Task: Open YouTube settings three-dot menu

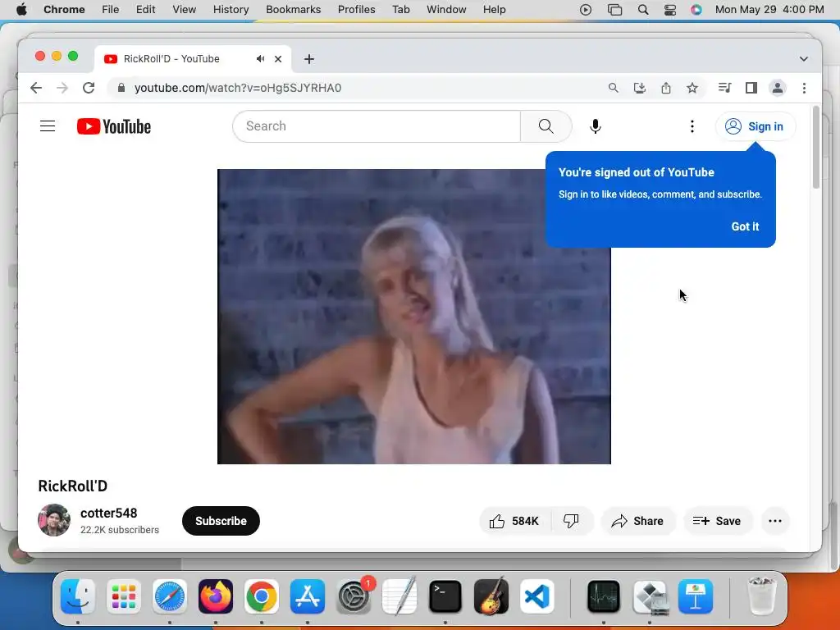Action: click(x=692, y=126)
